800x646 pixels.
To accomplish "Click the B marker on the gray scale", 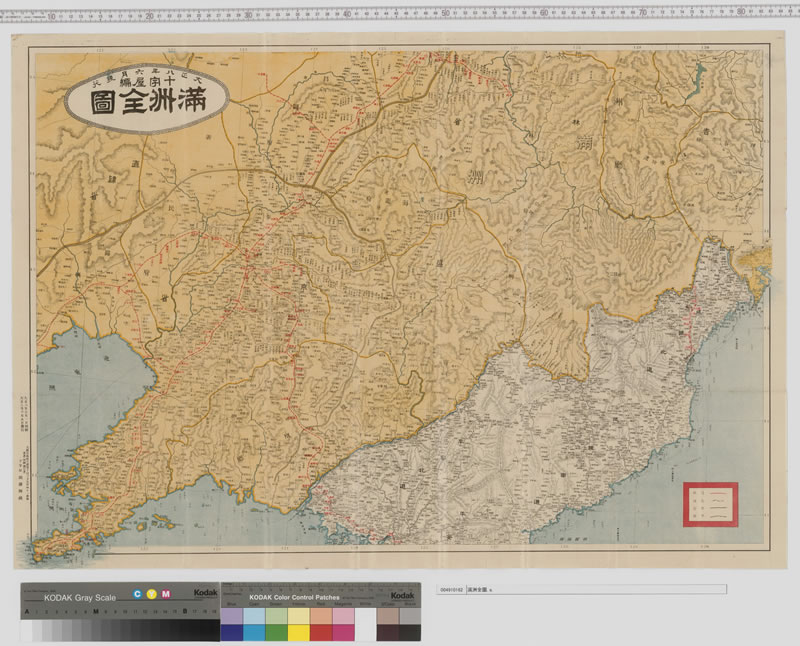I will coord(184,610).
